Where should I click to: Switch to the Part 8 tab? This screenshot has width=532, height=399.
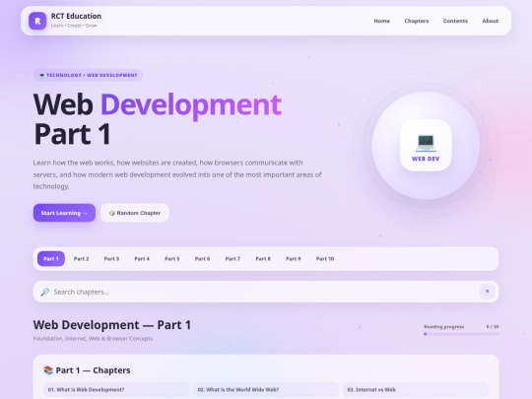coord(263,259)
